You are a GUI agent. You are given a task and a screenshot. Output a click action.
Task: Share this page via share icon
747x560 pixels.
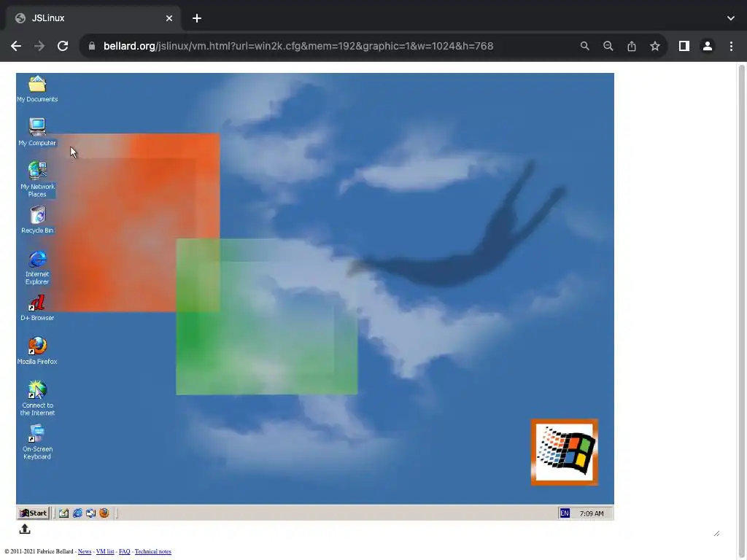tap(632, 46)
